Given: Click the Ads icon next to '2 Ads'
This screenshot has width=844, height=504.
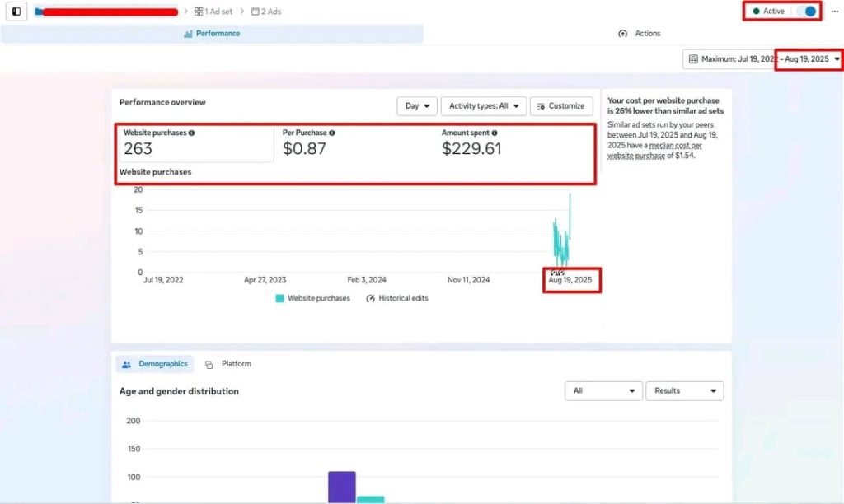Looking at the screenshot, I should 255,12.
